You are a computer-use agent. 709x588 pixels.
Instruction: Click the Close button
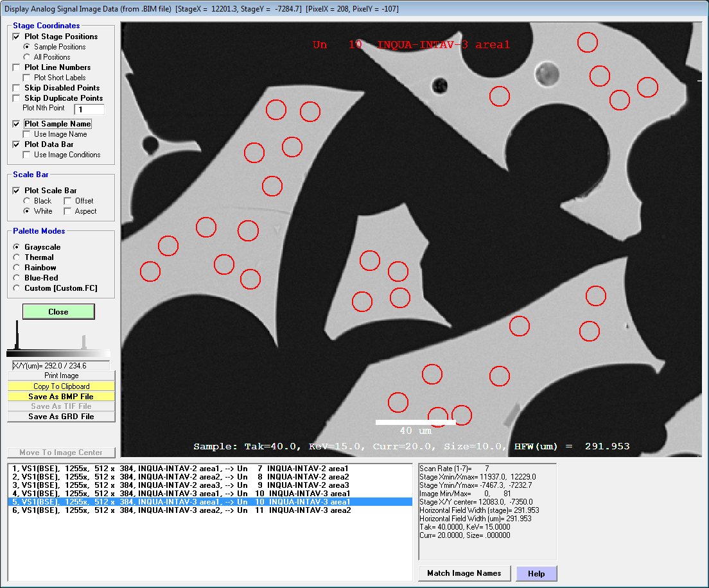58,311
